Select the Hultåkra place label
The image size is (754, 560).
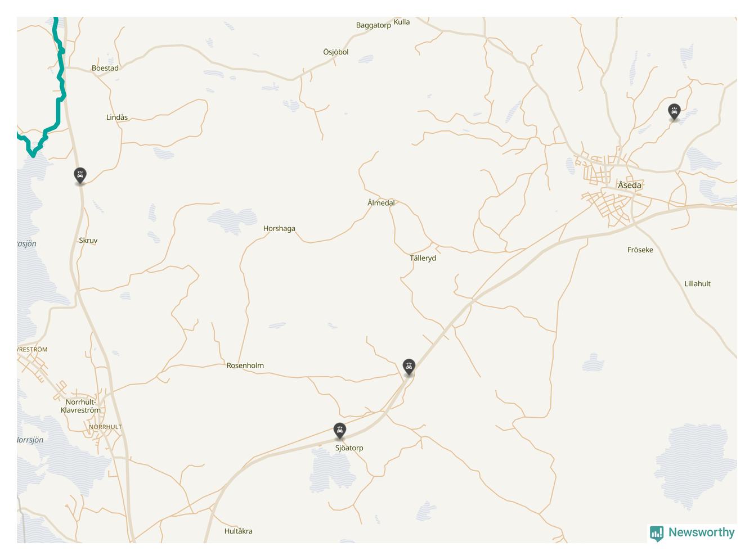(x=238, y=531)
